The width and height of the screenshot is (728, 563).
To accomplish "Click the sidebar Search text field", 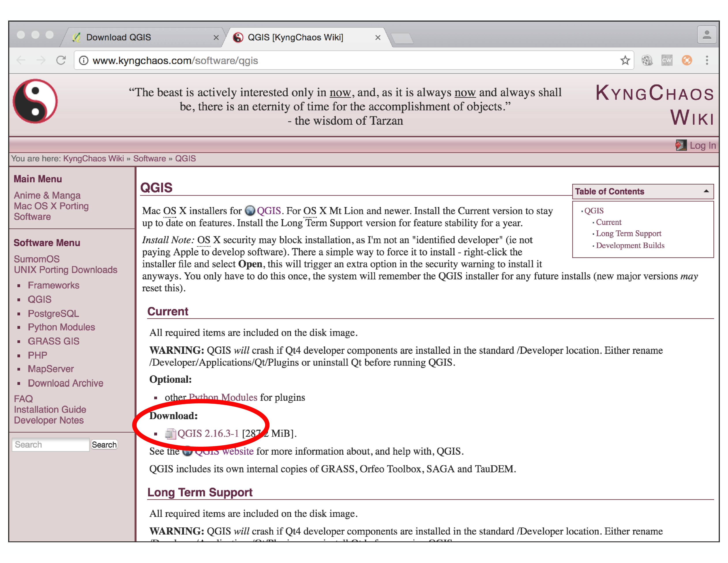I will pos(51,445).
